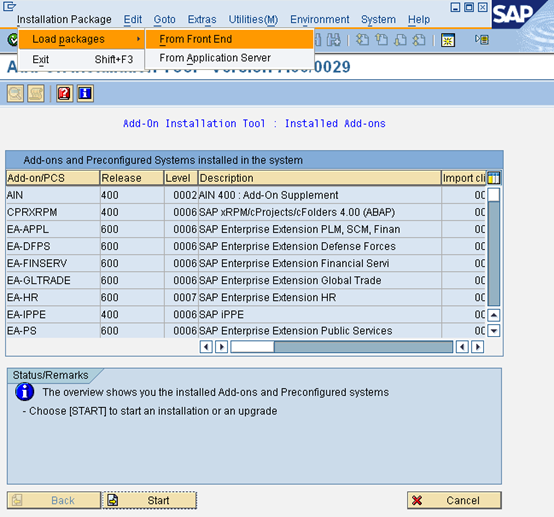554x517 pixels.
Task: Click the second greyed application toolbar icon
Action: tap(36, 94)
